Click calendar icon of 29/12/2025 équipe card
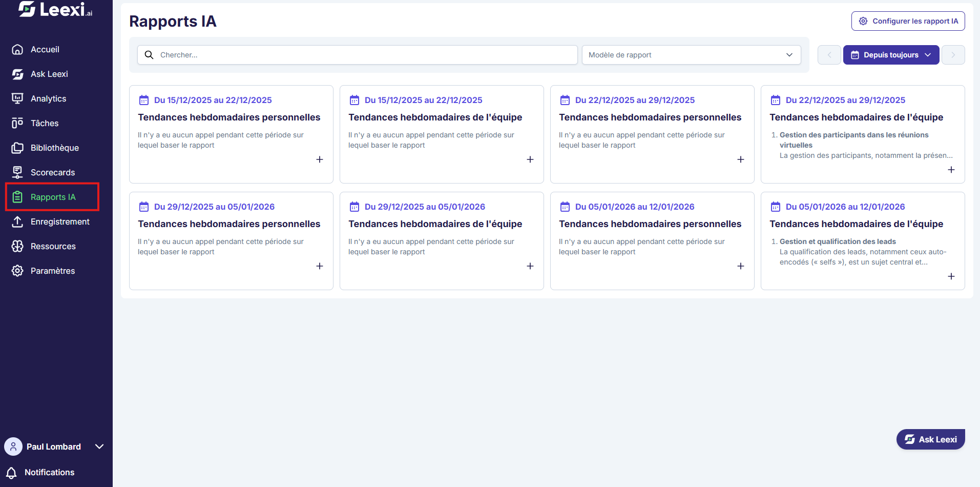980x487 pixels. 355,207
